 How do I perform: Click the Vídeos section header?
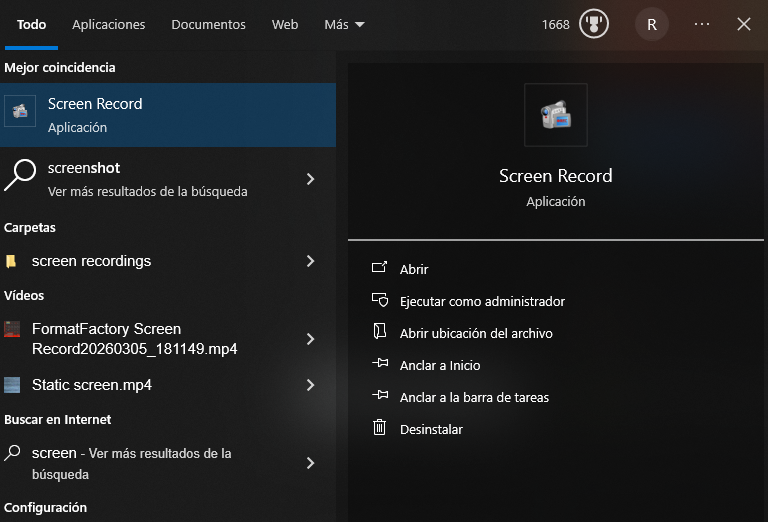pos(24,295)
